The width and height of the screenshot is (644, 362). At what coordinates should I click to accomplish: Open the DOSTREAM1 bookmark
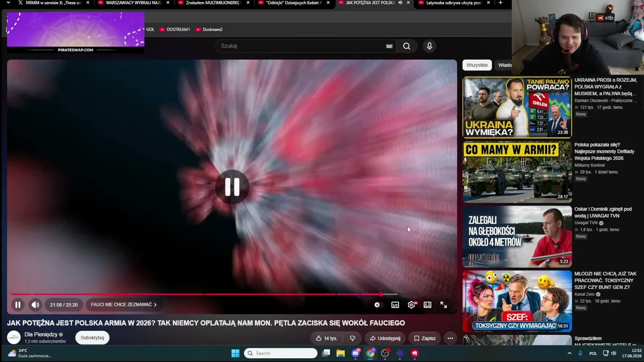pos(175,29)
